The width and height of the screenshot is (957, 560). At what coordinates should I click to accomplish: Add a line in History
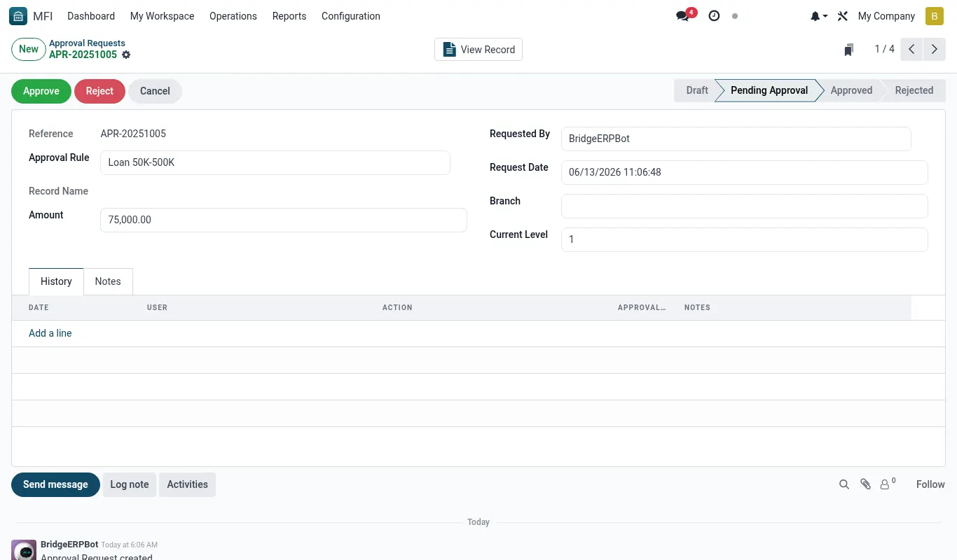[x=50, y=333]
